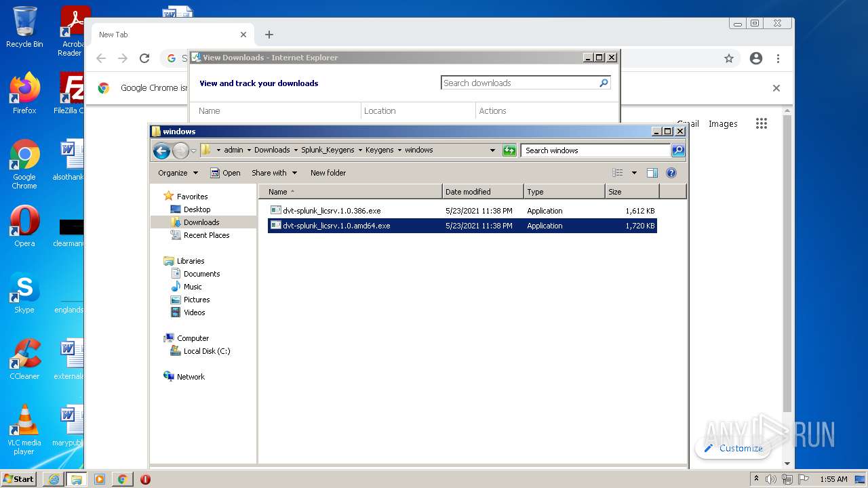868x488 pixels.
Task: Click the refresh button next to the address bar
Action: [x=509, y=150]
